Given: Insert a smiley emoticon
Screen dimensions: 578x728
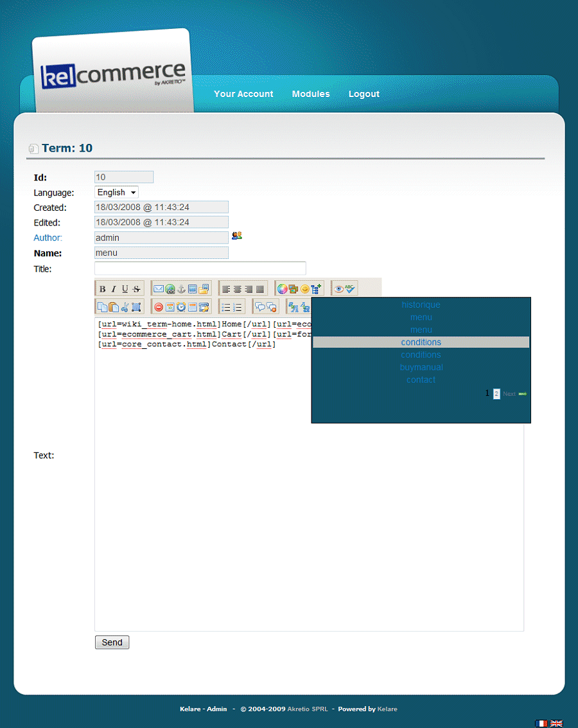Looking at the screenshot, I should pos(304,289).
